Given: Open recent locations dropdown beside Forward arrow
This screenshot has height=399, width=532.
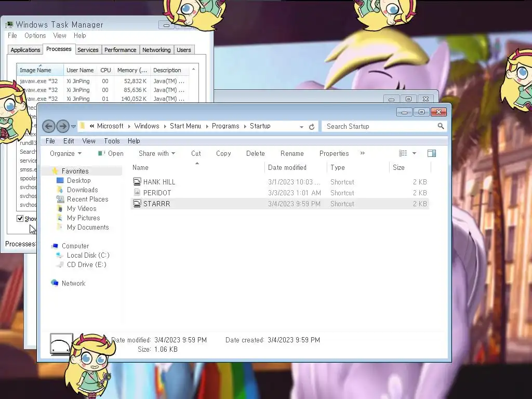Looking at the screenshot, I should pyautogui.click(x=73, y=127).
